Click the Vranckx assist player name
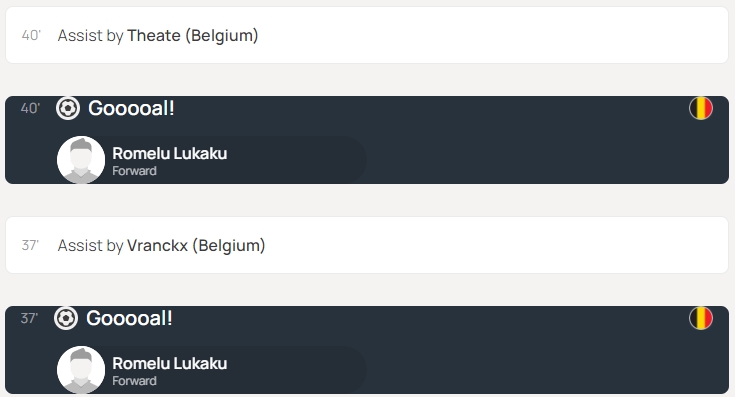735x397 pixels. tap(158, 246)
